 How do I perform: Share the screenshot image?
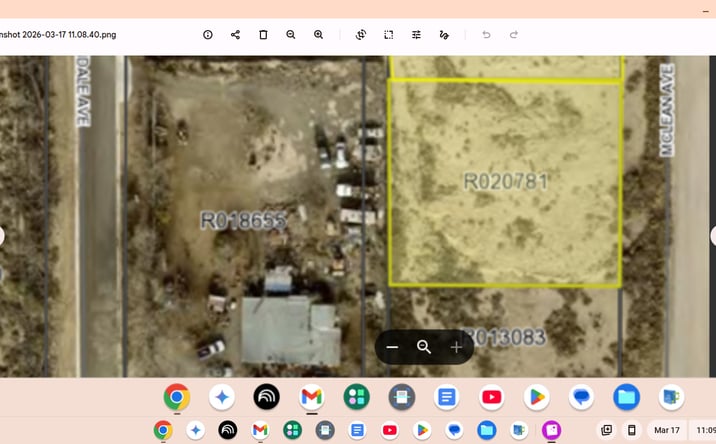coord(235,35)
